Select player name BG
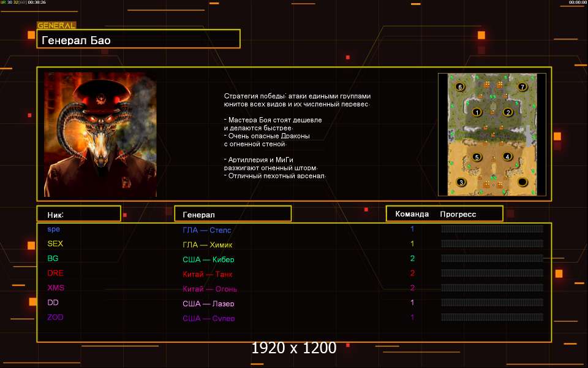 click(x=53, y=258)
